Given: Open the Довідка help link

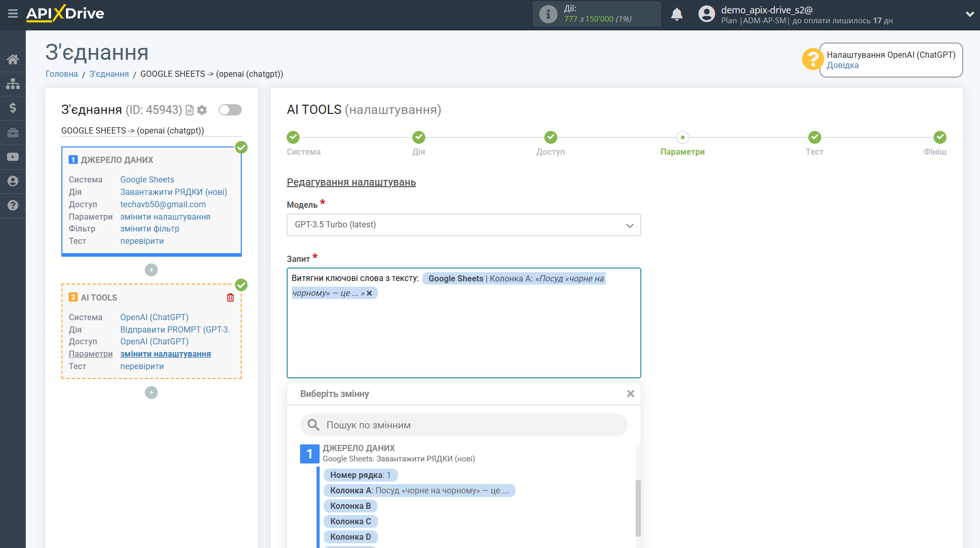Looking at the screenshot, I should [842, 65].
